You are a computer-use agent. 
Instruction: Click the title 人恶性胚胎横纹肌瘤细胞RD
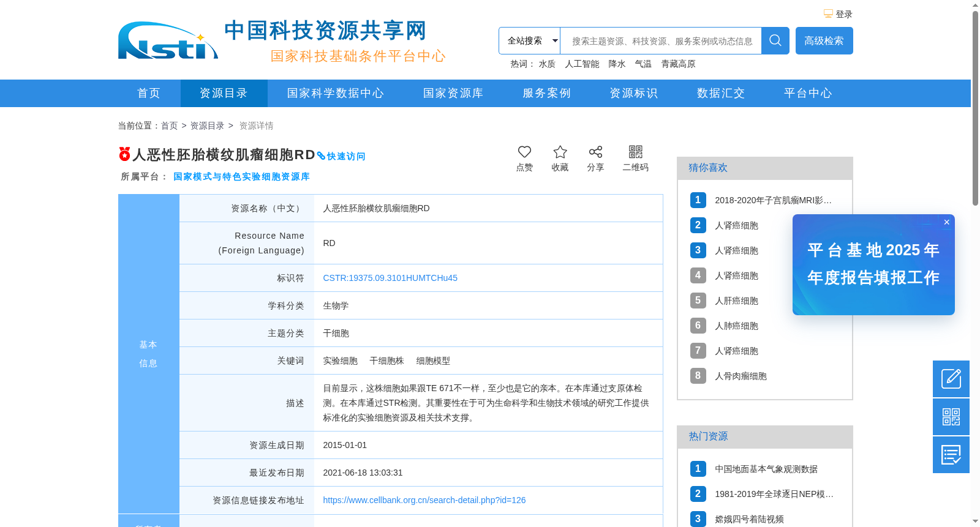[224, 155]
